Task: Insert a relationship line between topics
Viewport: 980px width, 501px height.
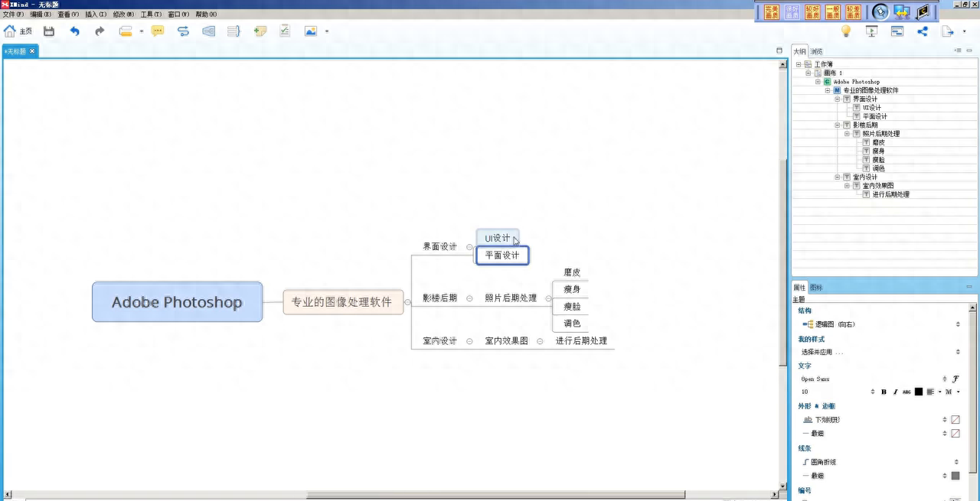Action: click(183, 31)
